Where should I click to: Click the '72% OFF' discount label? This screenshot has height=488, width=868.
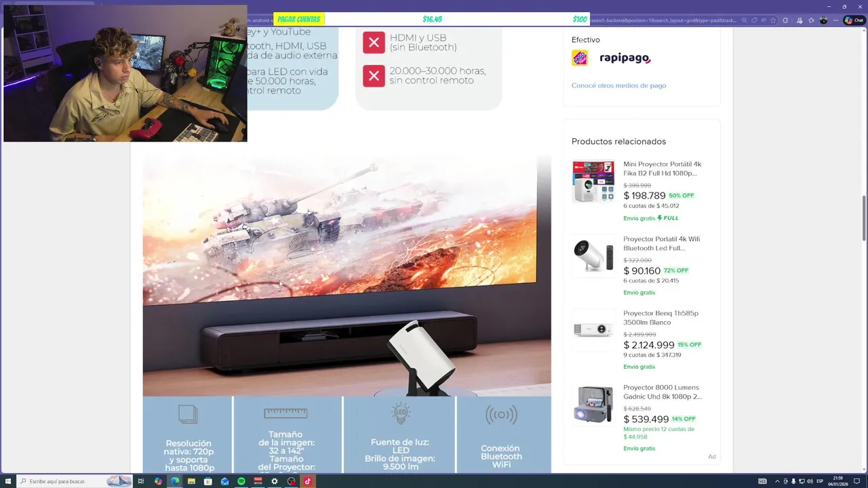point(677,270)
